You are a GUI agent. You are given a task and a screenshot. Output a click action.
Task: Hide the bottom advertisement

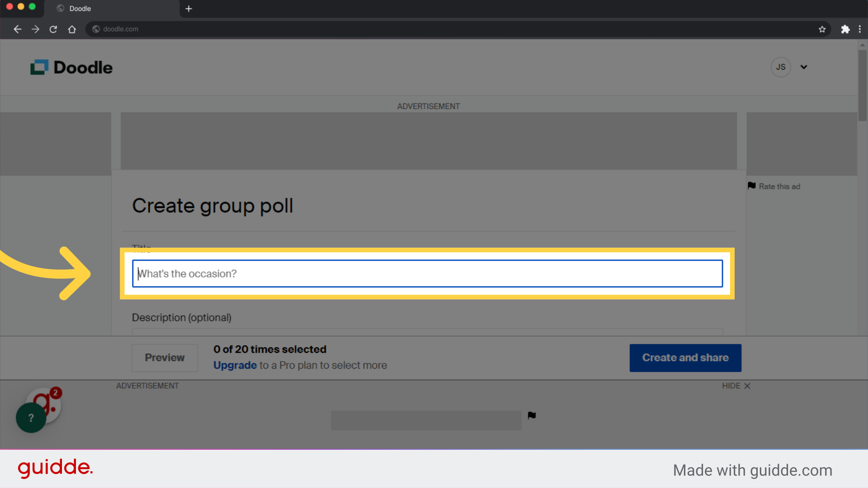[x=736, y=386]
